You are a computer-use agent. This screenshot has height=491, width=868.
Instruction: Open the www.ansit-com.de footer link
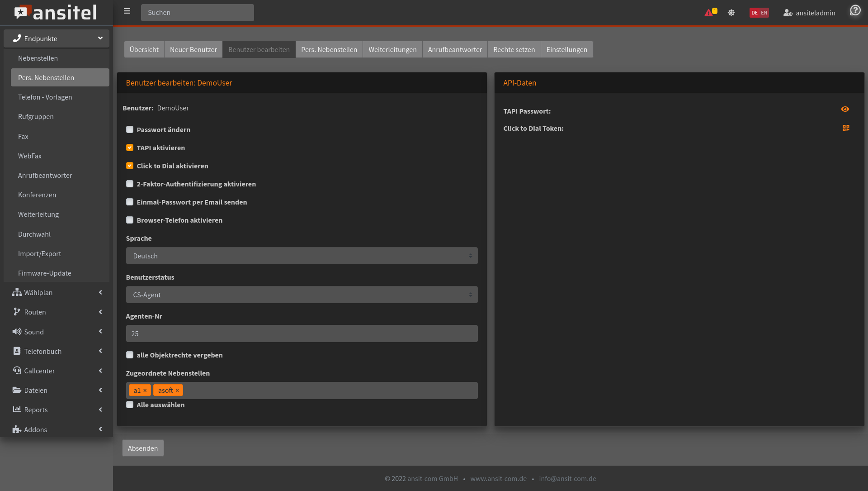pos(498,478)
